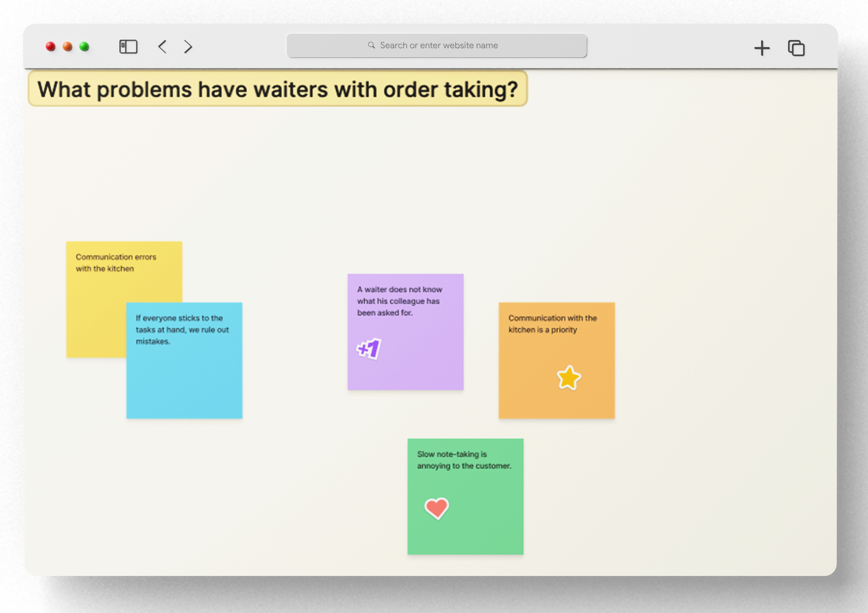This screenshot has width=868, height=613.
Task: Open a new tab with plus icon
Action: click(762, 48)
